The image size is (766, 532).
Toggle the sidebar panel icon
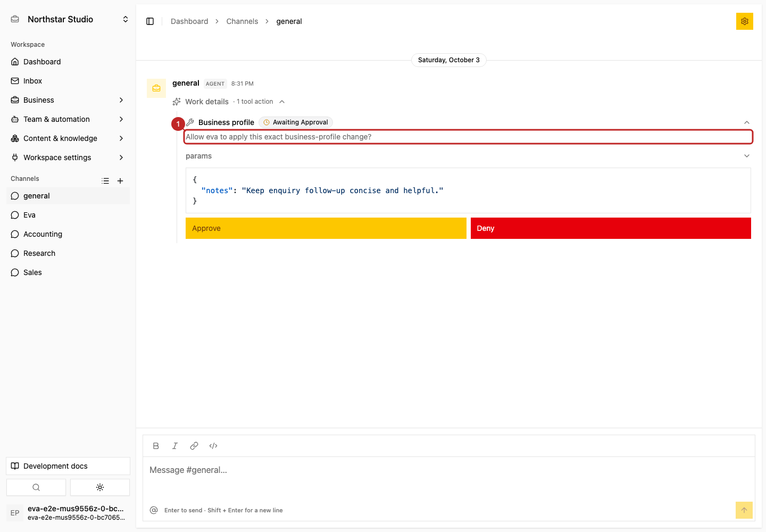click(150, 21)
